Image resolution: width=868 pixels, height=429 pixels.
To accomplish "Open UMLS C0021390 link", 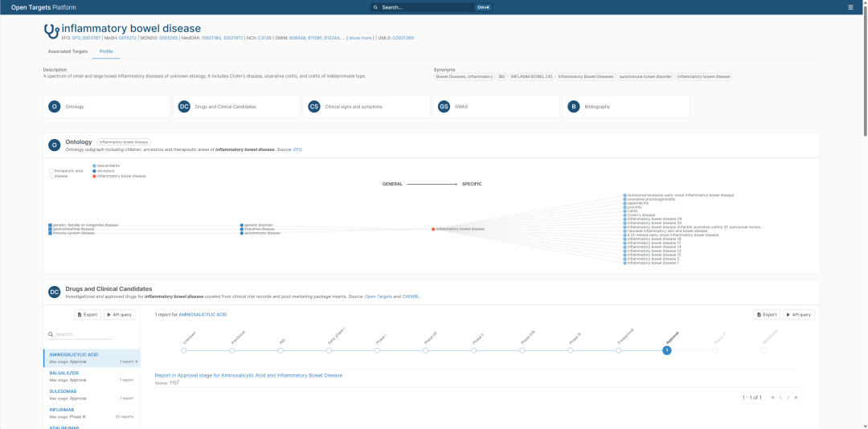I will 403,38.
